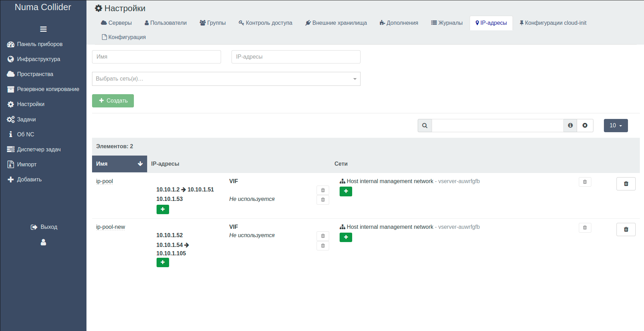This screenshot has width=644, height=331.
Task: Open Об NC info page
Action: (21, 135)
